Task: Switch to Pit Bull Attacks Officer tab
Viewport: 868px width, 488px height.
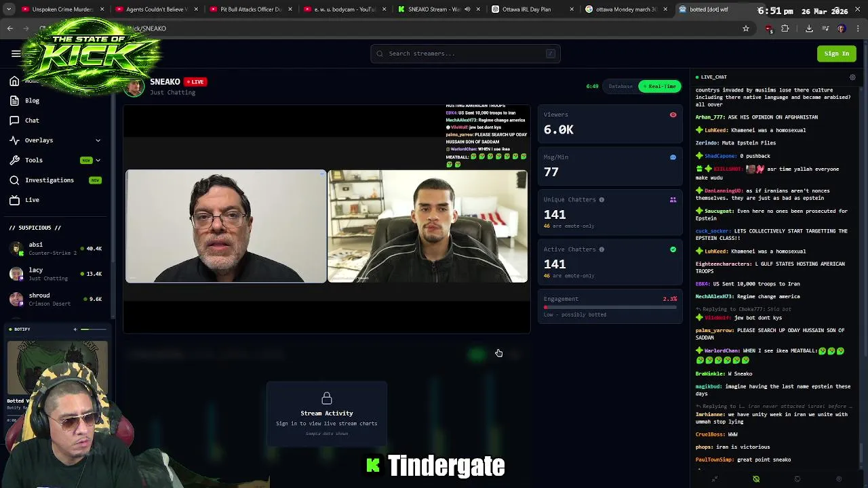Action: click(250, 9)
